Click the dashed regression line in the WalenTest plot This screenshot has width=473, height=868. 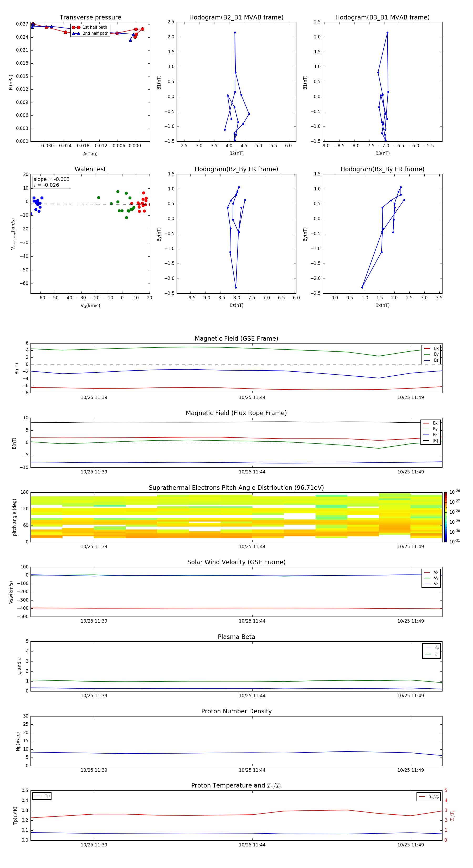[x=90, y=204]
